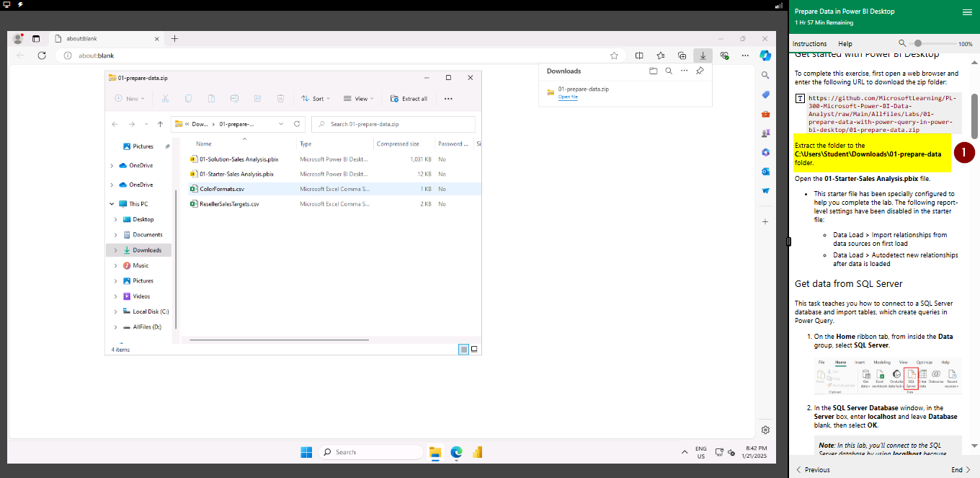Image resolution: width=980 pixels, height=478 pixels.
Task: Expand the first OneDrive tree node
Action: pos(112,166)
